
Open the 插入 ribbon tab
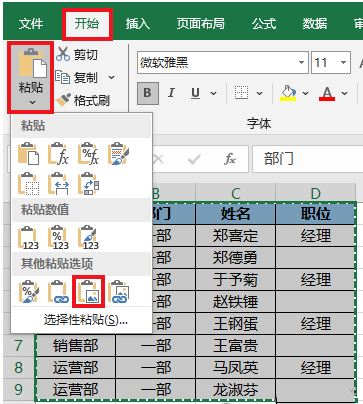tap(138, 24)
